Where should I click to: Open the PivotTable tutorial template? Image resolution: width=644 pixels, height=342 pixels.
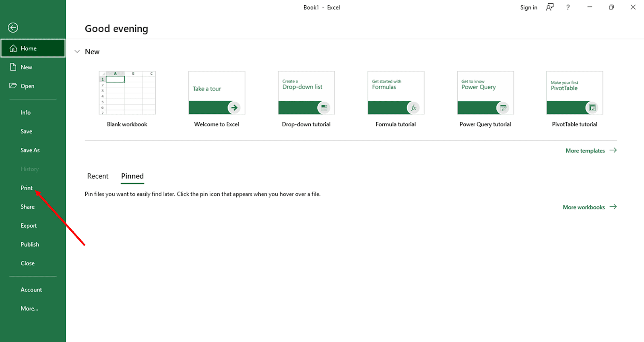pos(575,99)
